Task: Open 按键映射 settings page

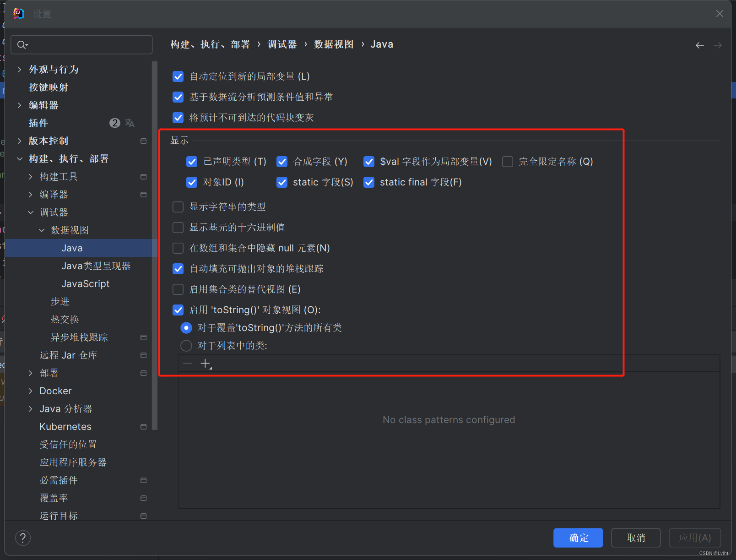Action: coord(48,87)
